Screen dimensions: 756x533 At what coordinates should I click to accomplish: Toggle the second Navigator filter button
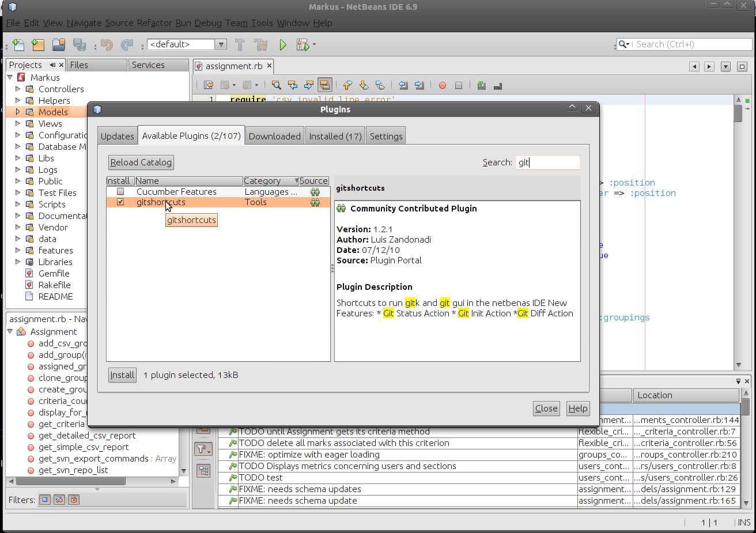[59, 500]
